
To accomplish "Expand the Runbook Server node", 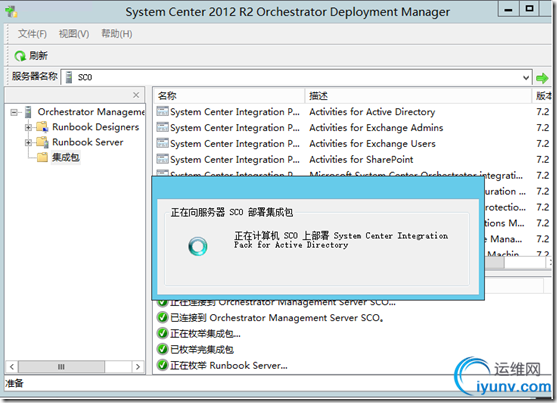I will click(28, 143).
